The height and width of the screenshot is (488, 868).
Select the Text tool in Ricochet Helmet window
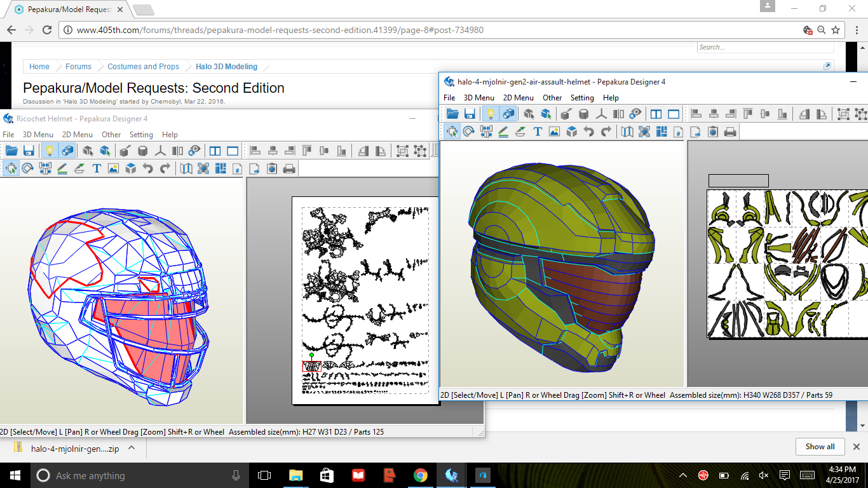[97, 168]
